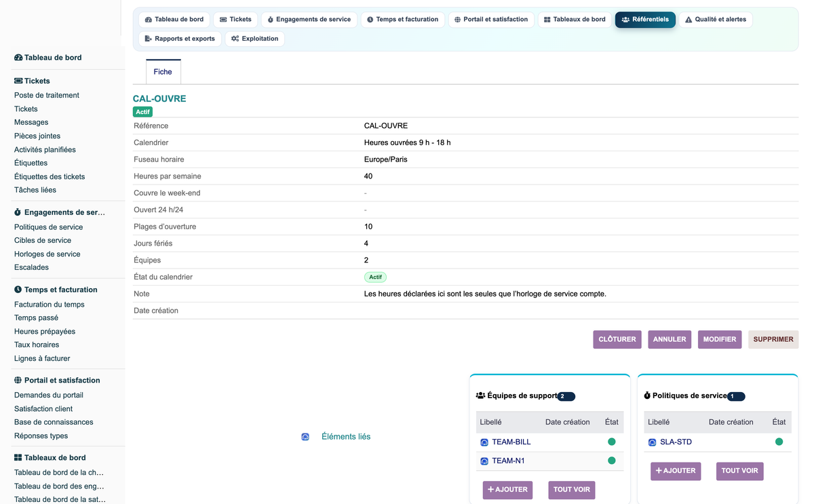Image resolution: width=814 pixels, height=504 pixels.
Task: Open Lignes à facturer in sidebar
Action: coord(42,359)
